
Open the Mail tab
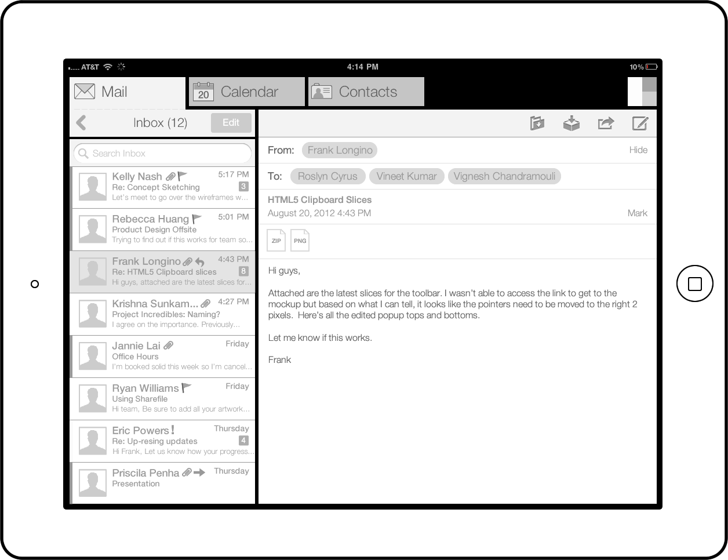[x=128, y=92]
